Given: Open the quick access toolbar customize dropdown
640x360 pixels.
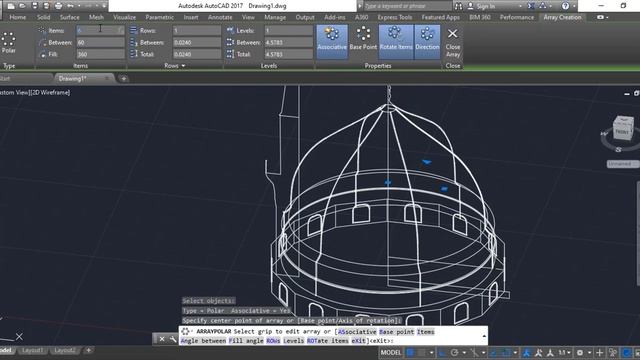Looking at the screenshot, I should 104,6.
